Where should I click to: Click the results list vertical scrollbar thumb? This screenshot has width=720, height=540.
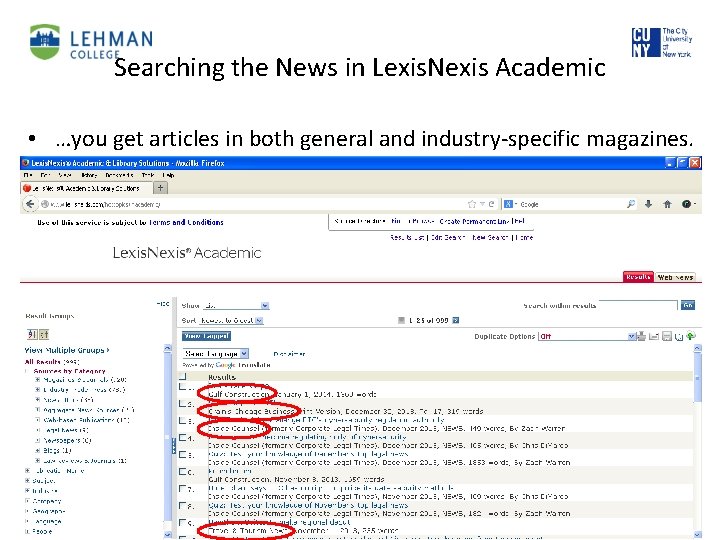[698, 379]
